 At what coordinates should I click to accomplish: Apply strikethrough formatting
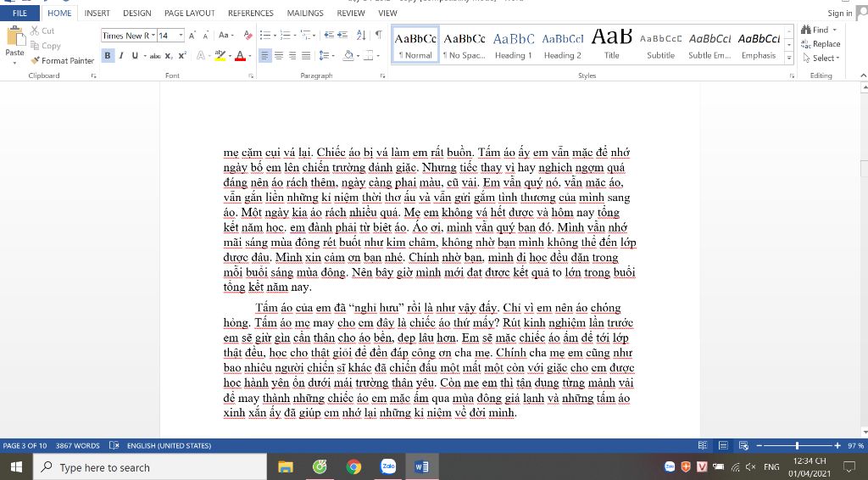pos(155,55)
